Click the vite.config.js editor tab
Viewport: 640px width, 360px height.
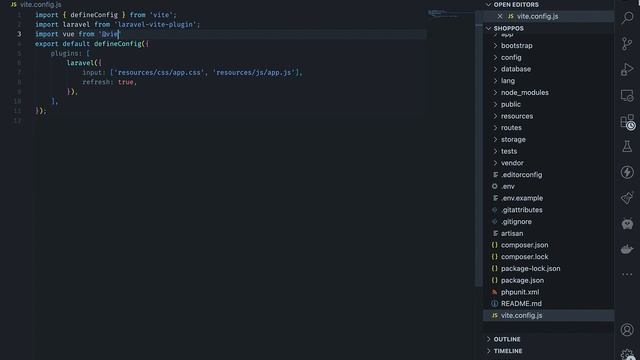[x=36, y=4]
